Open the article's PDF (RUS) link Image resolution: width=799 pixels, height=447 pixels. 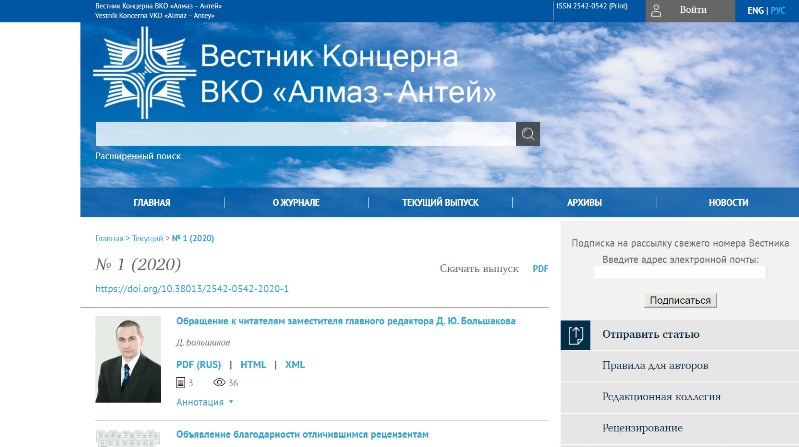click(198, 365)
